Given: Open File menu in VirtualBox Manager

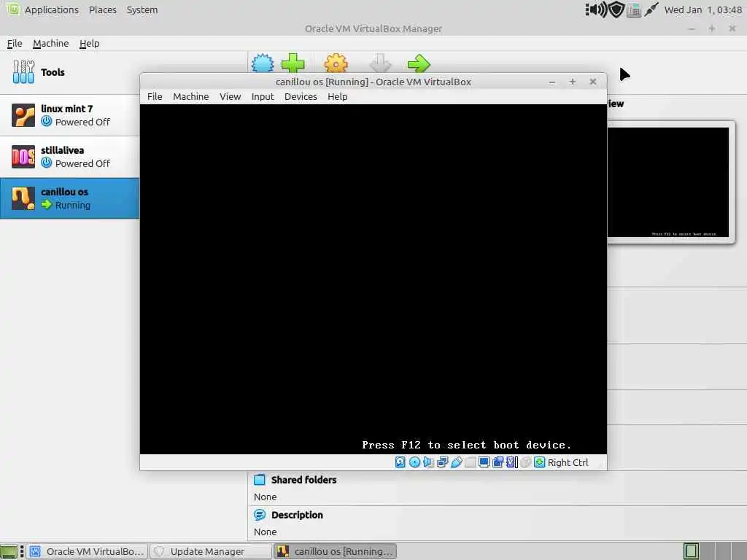Looking at the screenshot, I should point(15,43).
